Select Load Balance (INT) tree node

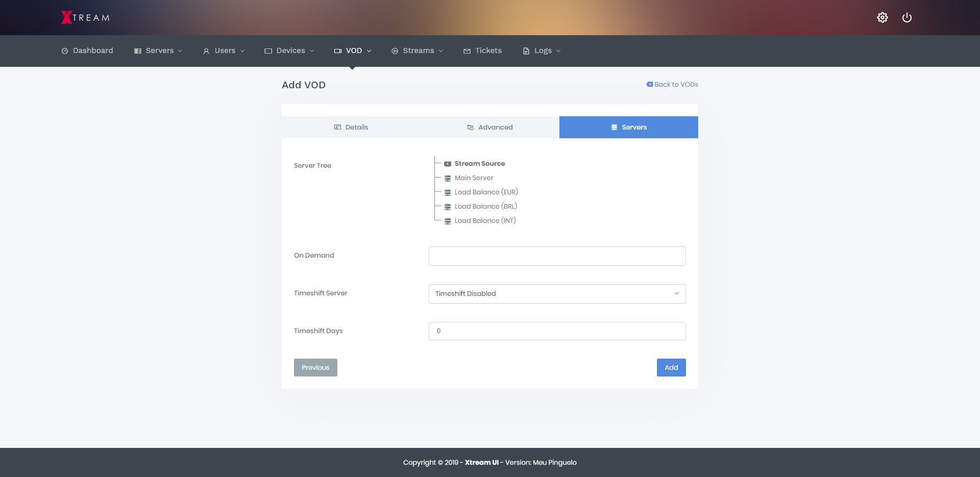coord(485,221)
